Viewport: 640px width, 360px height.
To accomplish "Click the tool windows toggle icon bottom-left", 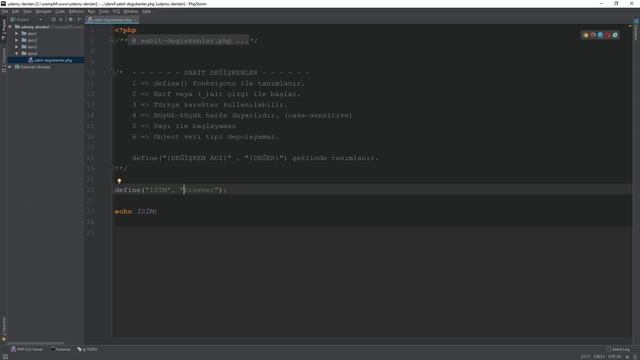I will pyautogui.click(x=5, y=356).
